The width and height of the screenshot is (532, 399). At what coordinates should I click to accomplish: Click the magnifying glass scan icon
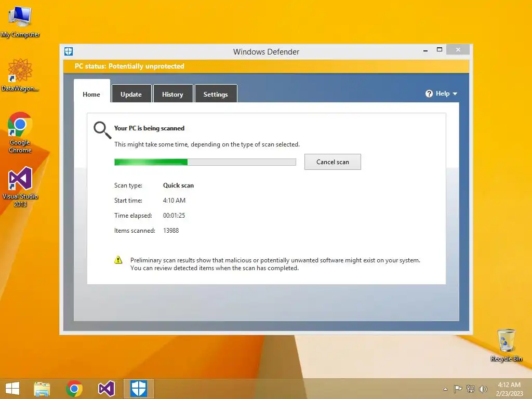click(x=102, y=130)
